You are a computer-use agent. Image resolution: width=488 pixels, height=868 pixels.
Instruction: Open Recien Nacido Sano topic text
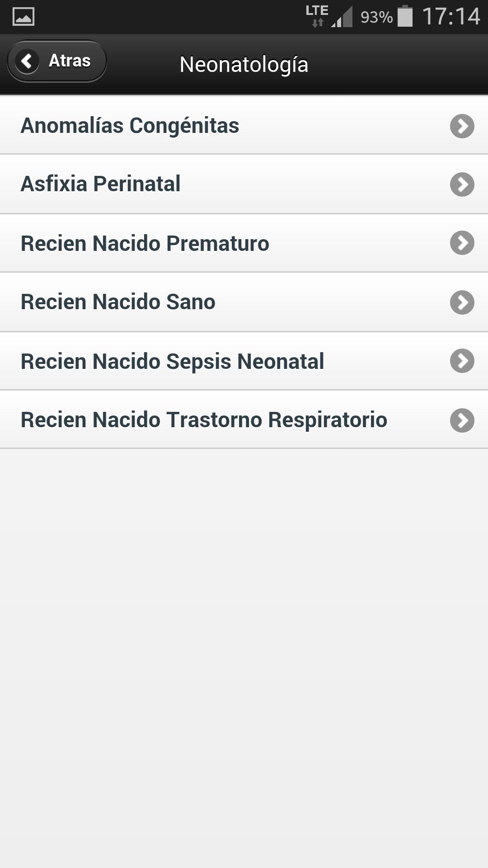[x=118, y=302]
